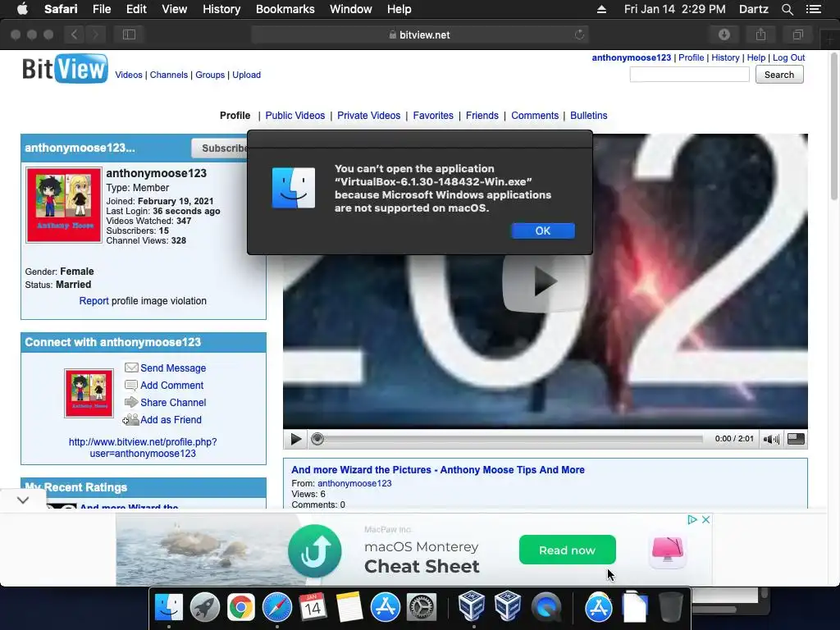Click OK in the VirtualBox error dialog
This screenshot has width=840, height=630.
coord(543,231)
